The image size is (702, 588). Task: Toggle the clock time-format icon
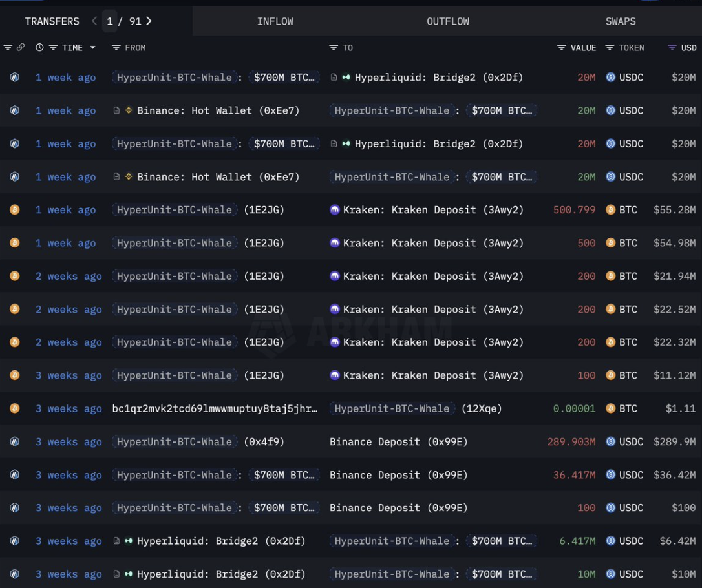point(39,48)
